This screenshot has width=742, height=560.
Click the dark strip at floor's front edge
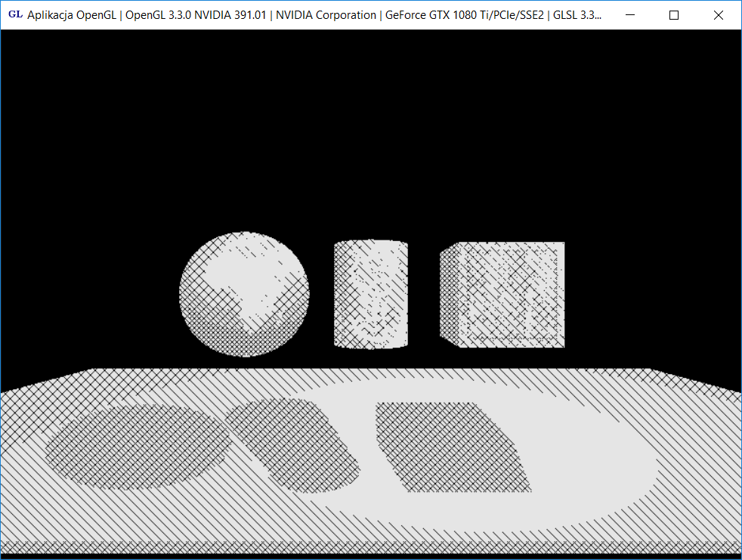coord(370,548)
